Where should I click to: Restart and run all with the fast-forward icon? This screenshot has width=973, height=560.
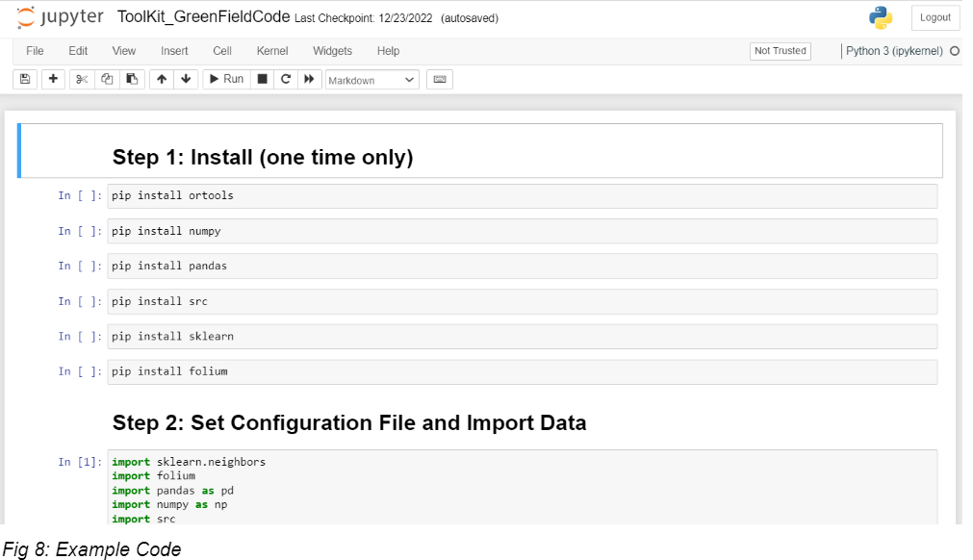[x=309, y=79]
